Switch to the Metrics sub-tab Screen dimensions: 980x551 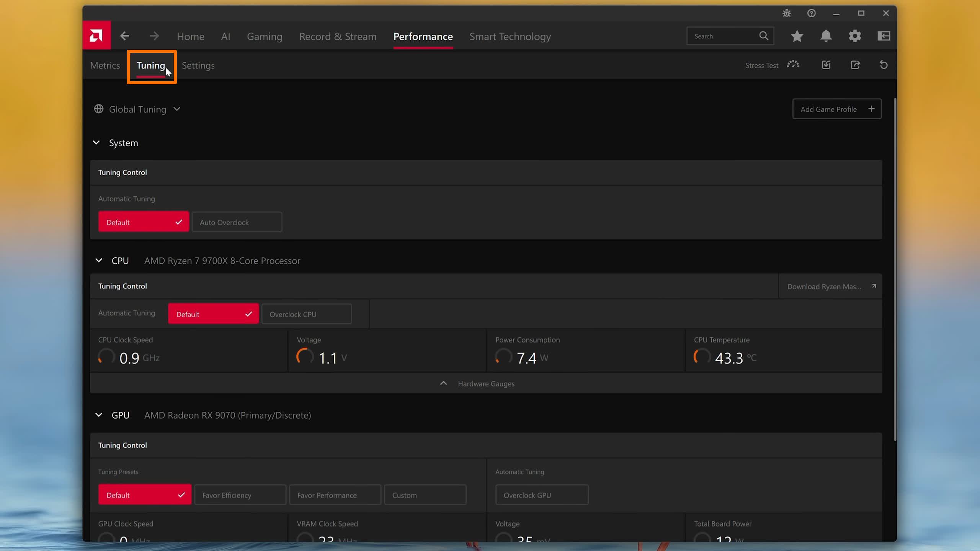(x=105, y=65)
